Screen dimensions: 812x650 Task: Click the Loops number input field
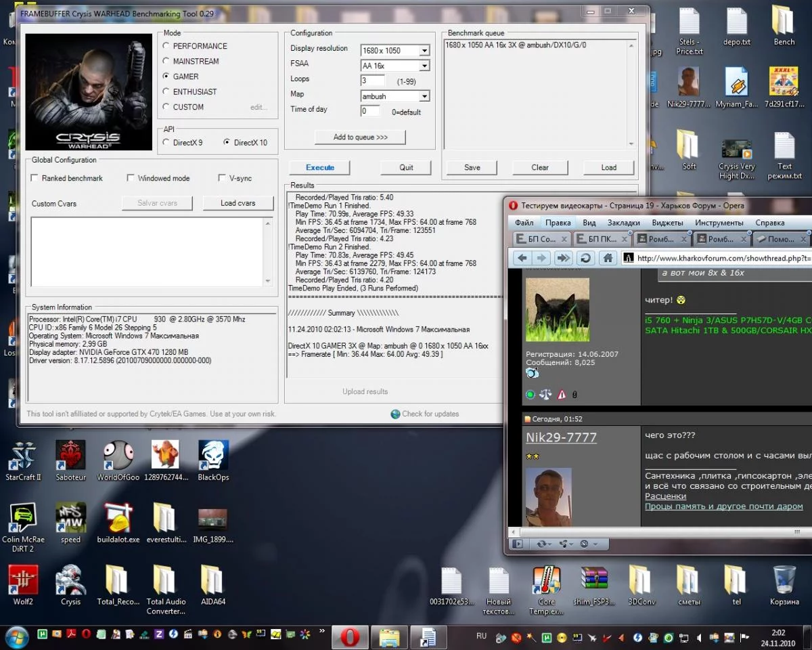[373, 81]
